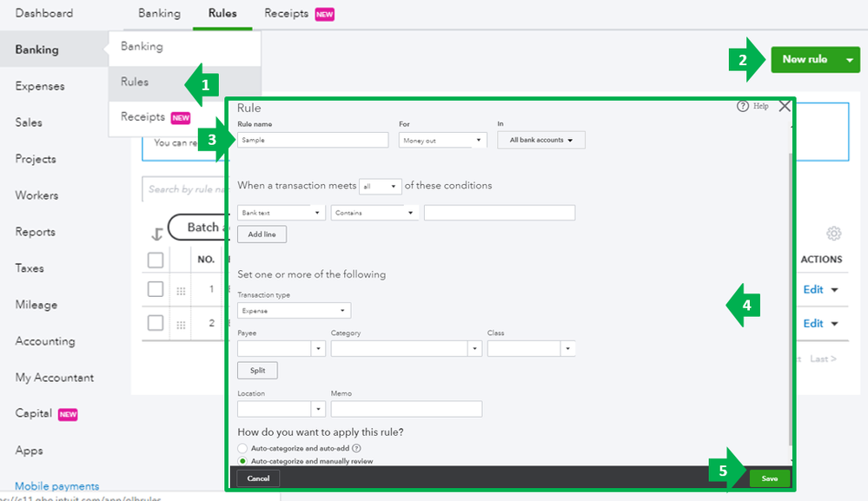Click the drag handle for rule 2
Image resolution: width=868 pixels, height=501 pixels.
181,324
